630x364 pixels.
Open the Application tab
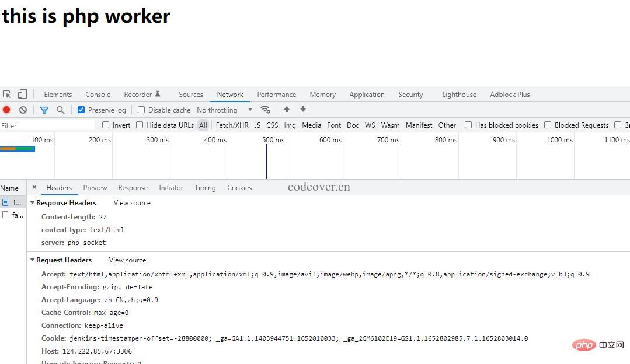click(x=367, y=94)
